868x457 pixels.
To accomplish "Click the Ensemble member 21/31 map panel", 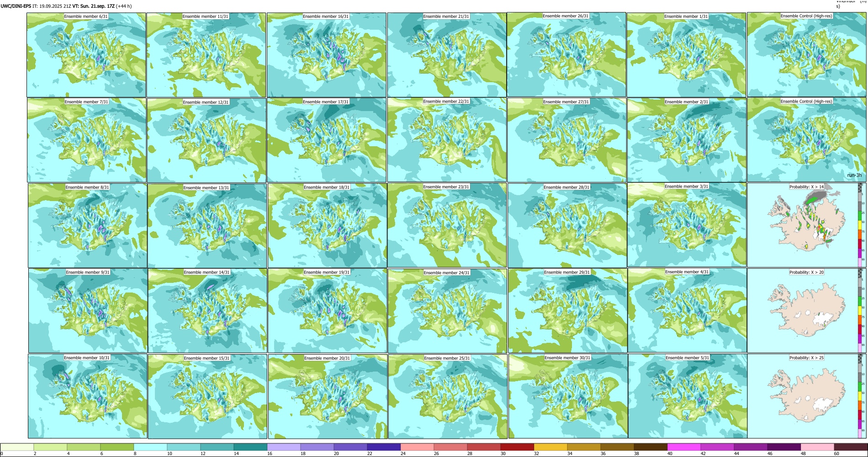I will 447,55.
